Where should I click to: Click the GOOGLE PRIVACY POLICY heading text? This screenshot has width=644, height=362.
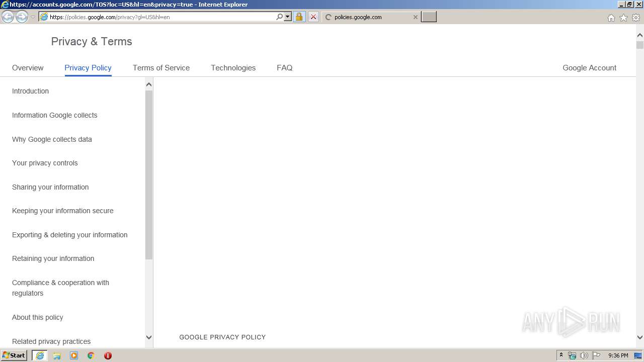tap(222, 337)
